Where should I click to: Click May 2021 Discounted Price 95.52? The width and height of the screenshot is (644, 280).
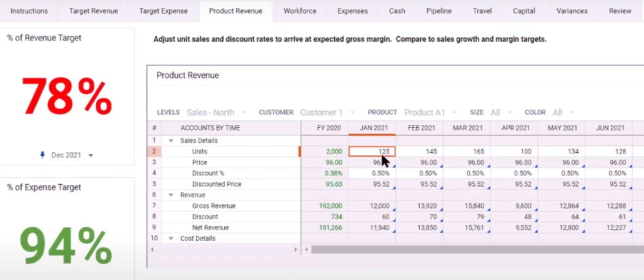pos(562,184)
